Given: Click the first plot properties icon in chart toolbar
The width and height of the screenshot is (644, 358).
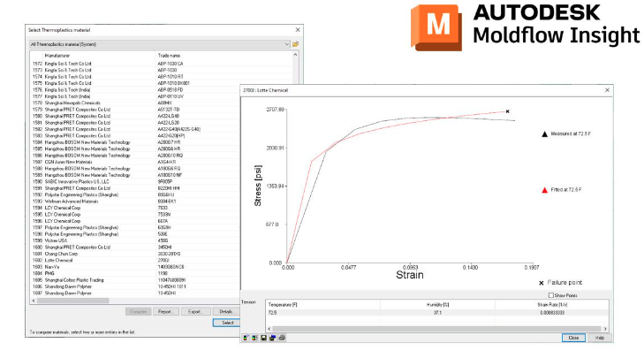Looking at the screenshot, I should point(246,338).
